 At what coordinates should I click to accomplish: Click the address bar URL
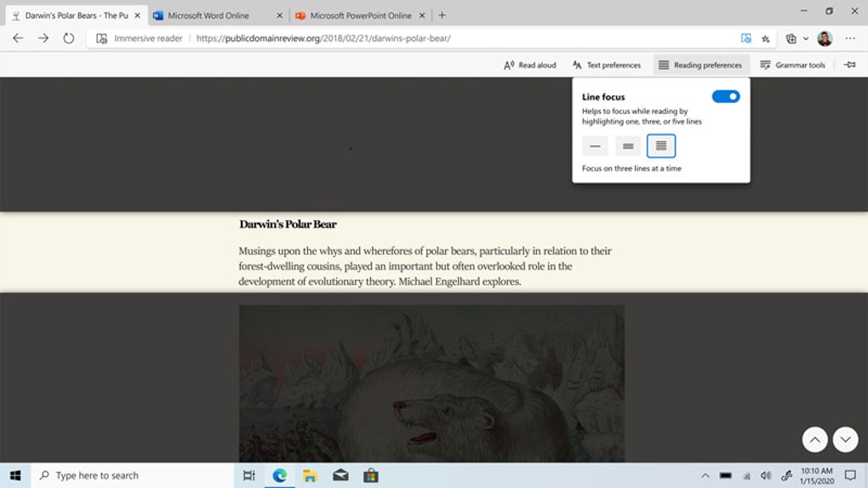click(x=323, y=38)
